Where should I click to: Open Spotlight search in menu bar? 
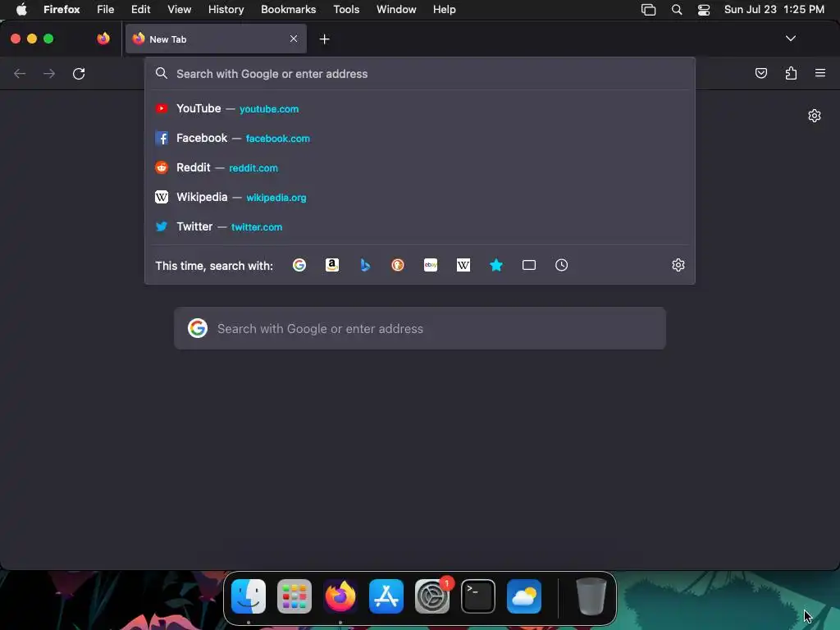677,10
